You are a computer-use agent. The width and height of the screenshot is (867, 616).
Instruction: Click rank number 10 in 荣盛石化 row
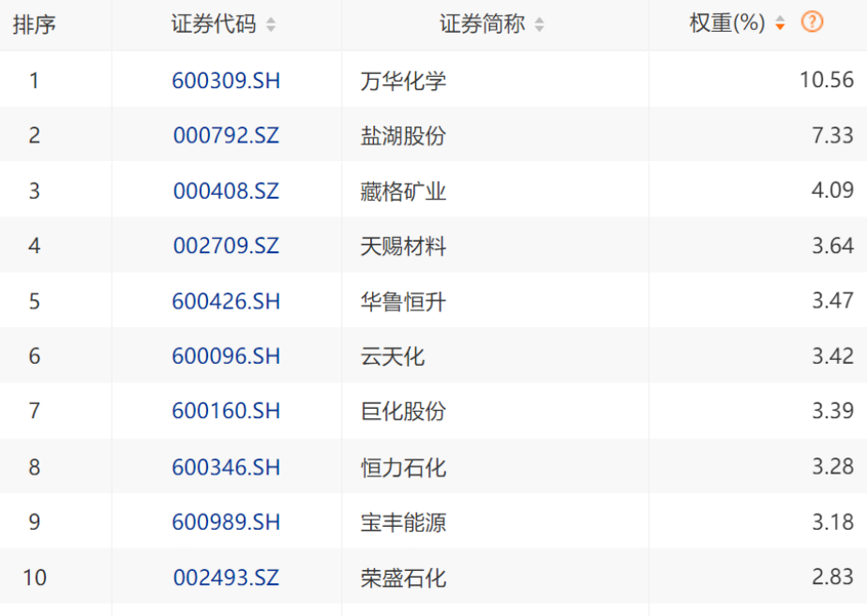pyautogui.click(x=35, y=578)
